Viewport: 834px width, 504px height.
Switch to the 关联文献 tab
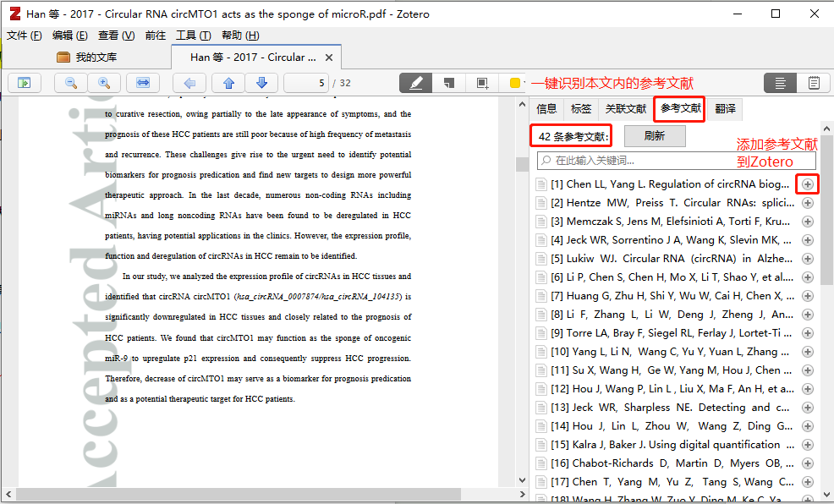click(626, 109)
